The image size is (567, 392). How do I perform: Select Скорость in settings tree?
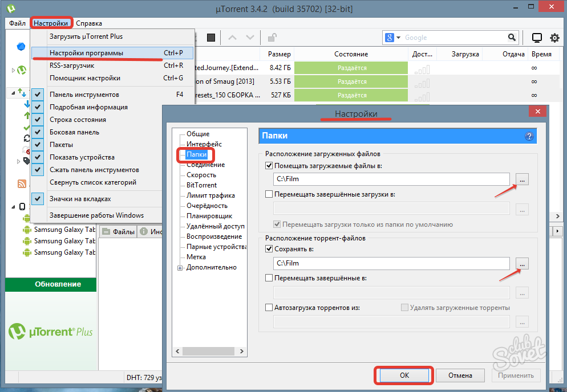(x=201, y=174)
